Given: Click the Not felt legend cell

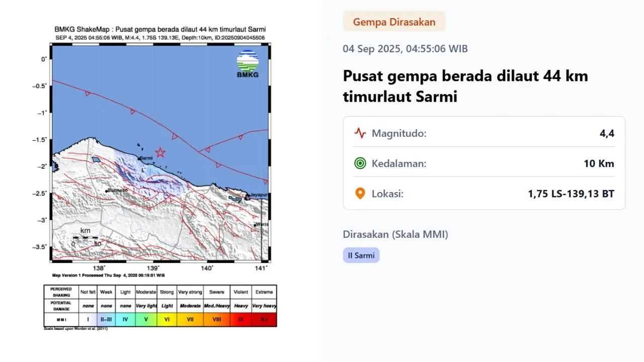Looking at the screenshot, I should tap(88, 292).
